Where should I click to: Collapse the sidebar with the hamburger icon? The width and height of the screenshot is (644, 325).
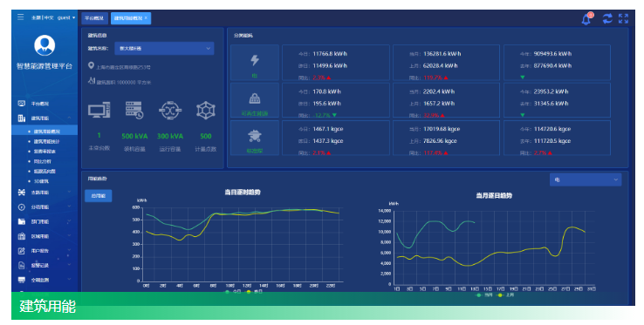pos(21,17)
